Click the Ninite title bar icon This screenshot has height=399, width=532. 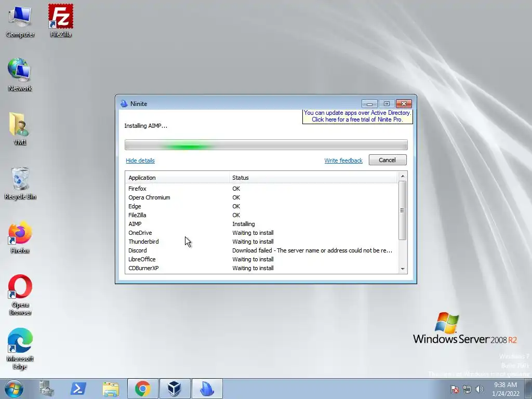click(124, 104)
